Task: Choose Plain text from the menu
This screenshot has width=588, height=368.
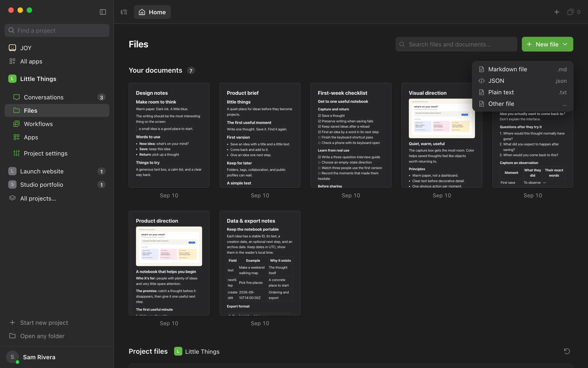Action: tap(522, 92)
